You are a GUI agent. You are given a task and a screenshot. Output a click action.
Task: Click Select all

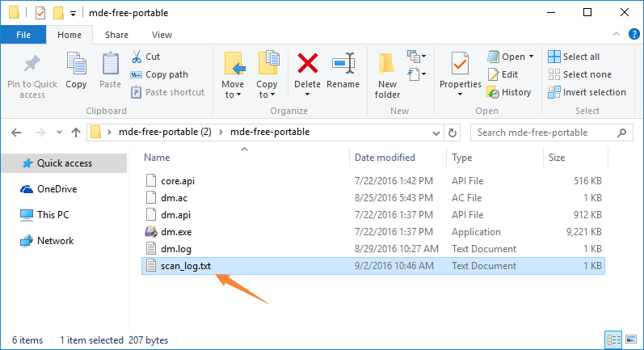point(574,57)
